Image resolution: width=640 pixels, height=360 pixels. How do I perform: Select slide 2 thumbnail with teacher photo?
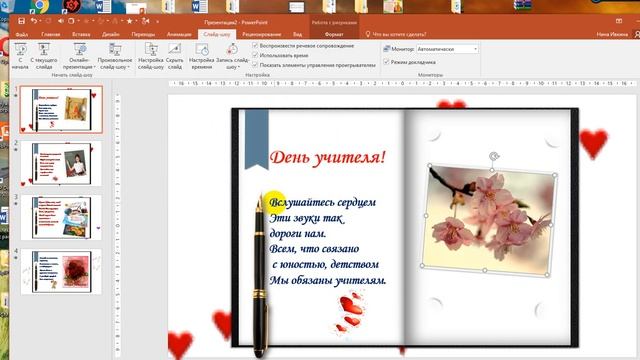pyautogui.click(x=61, y=163)
